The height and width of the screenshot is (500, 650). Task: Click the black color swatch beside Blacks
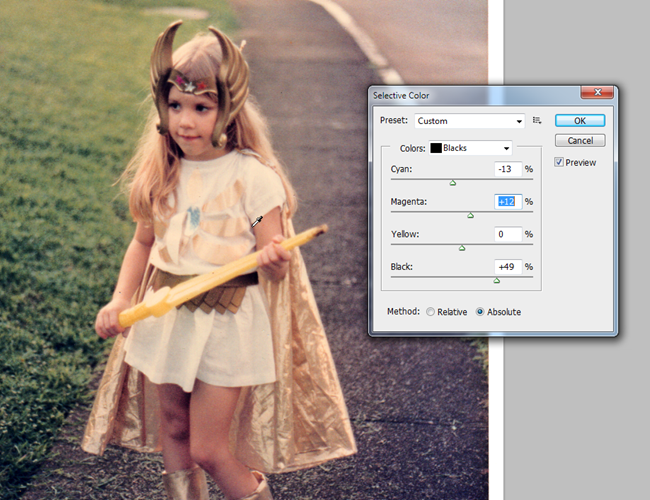click(x=436, y=148)
